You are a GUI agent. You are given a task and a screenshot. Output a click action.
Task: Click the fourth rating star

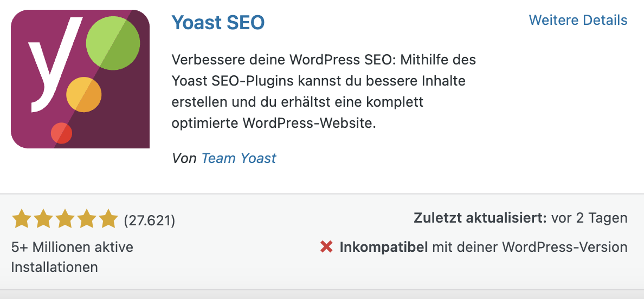tap(87, 219)
